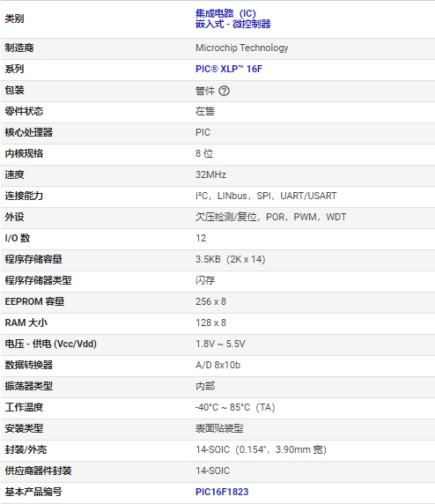435x504 pixels.
Task: Open the PIC® XLP™ 16F series link
Action: [229, 69]
